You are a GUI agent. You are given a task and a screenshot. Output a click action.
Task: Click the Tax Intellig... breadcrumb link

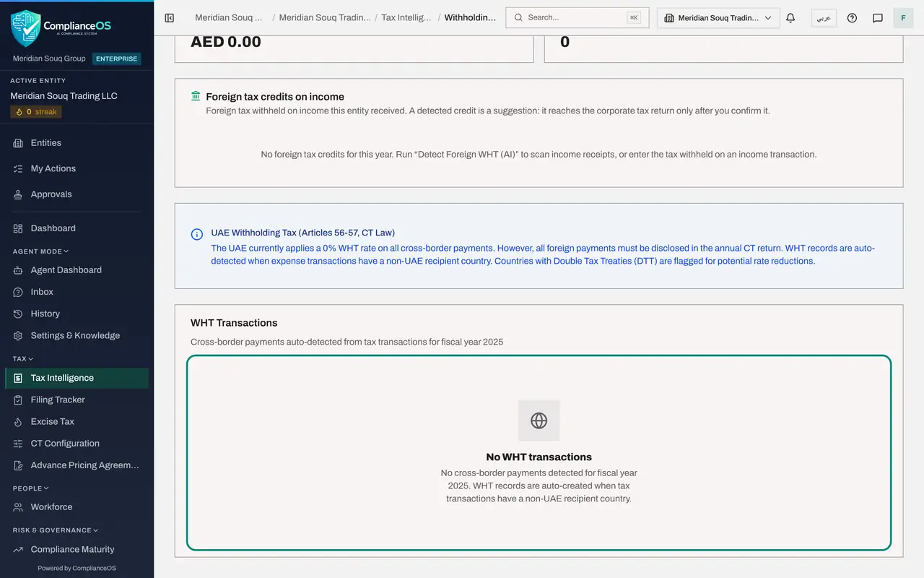pyautogui.click(x=406, y=17)
